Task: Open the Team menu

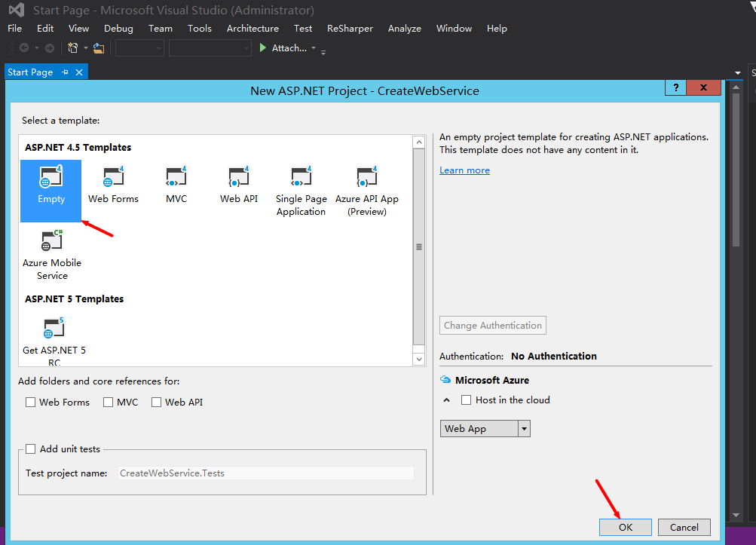Action: [x=161, y=29]
